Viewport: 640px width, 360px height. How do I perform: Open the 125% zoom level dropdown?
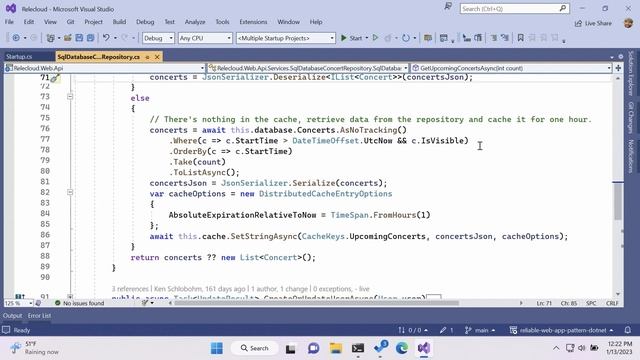(x=19, y=303)
